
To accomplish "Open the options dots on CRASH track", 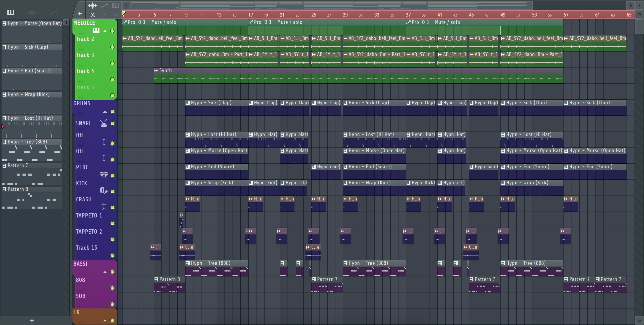I will (81, 210).
